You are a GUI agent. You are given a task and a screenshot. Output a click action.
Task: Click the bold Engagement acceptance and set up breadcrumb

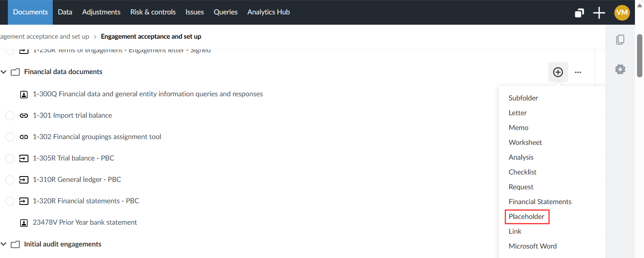point(151,36)
